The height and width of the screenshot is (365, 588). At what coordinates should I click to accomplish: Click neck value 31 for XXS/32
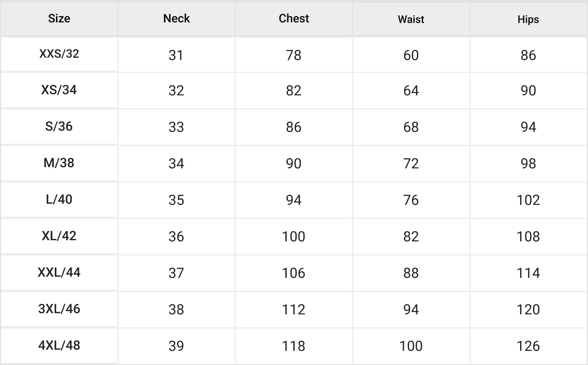tap(176, 55)
